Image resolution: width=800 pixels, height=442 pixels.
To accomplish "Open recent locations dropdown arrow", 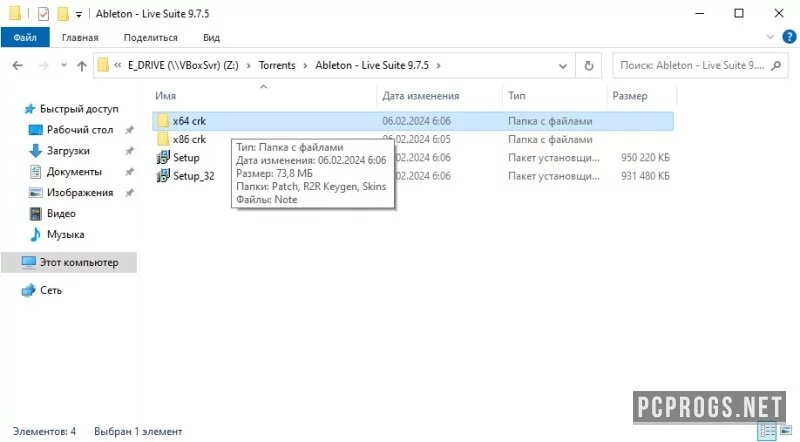I will coord(63,65).
